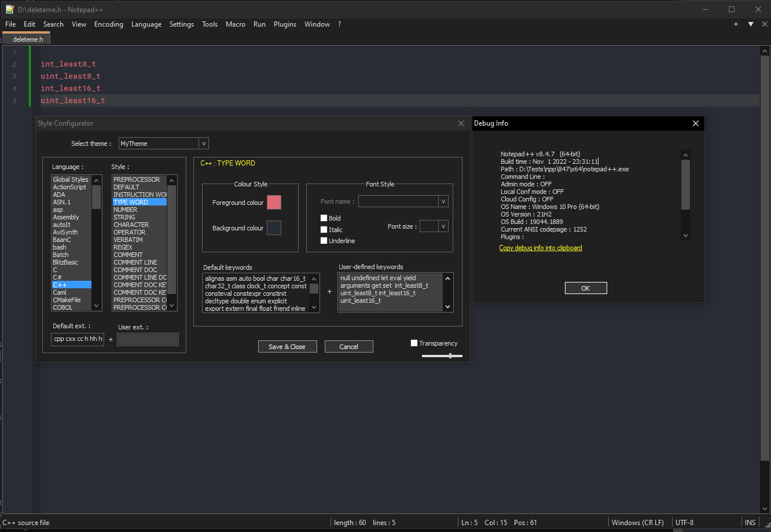Toggle the Underline checkbox
This screenshot has width=771, height=532.
324,241
